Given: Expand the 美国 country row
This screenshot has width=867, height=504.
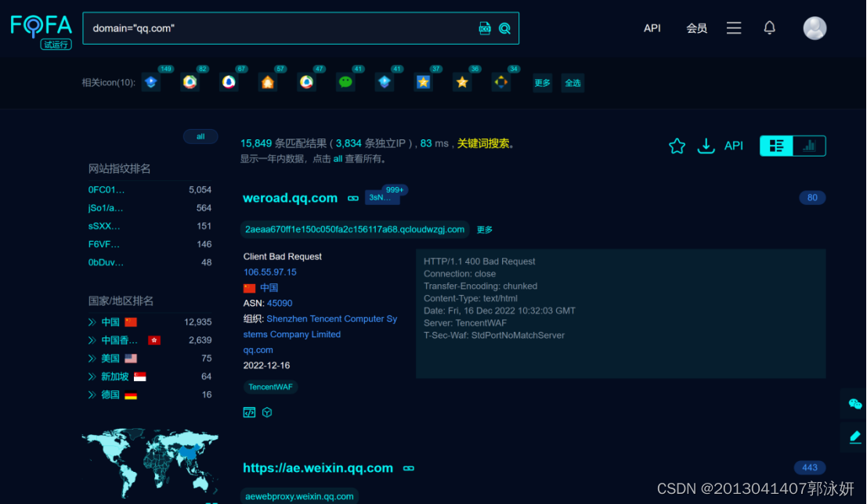Looking at the screenshot, I should (92, 358).
